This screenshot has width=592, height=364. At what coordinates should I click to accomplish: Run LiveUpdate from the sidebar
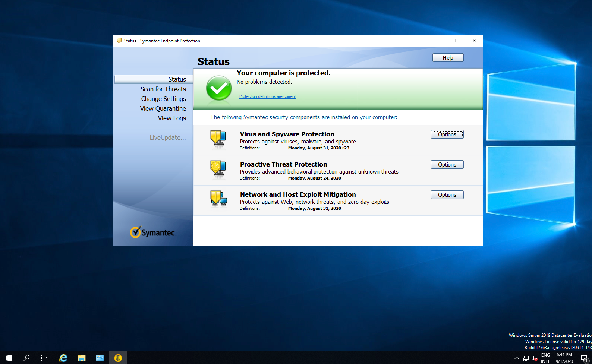168,137
